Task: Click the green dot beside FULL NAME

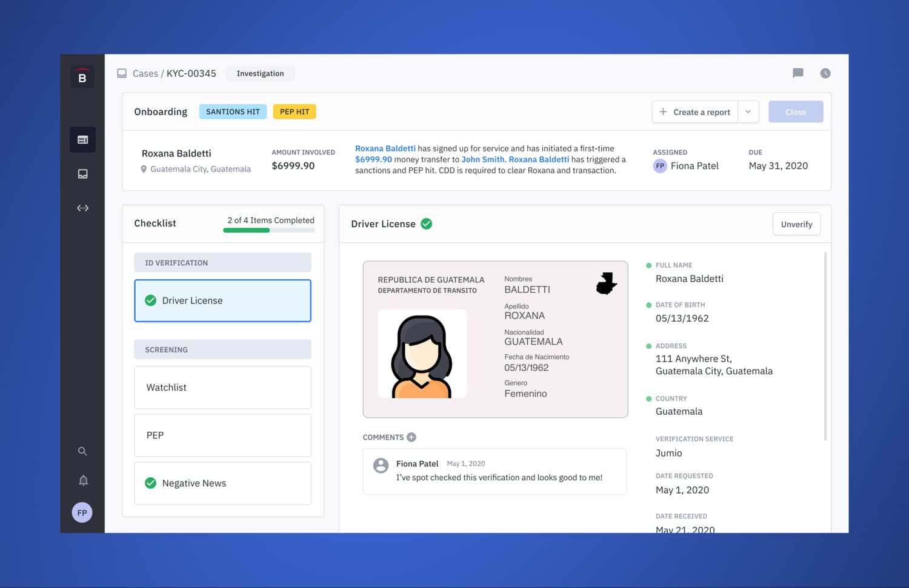Action: pyautogui.click(x=649, y=265)
